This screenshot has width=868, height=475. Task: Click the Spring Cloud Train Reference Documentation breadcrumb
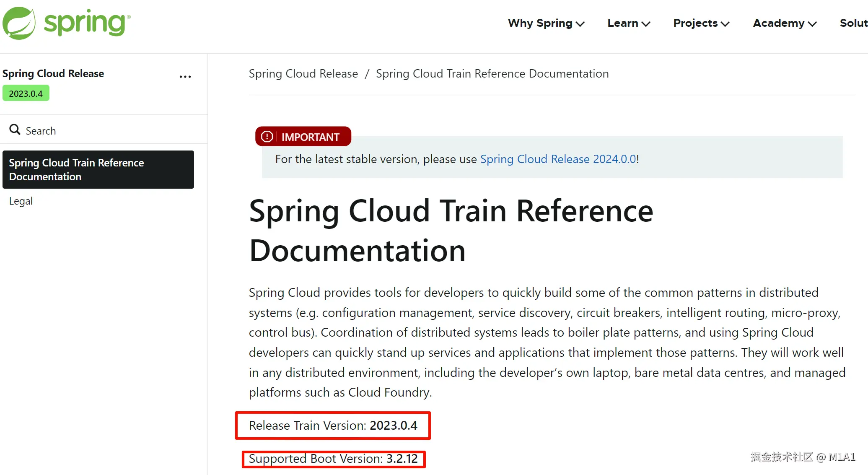(x=492, y=74)
